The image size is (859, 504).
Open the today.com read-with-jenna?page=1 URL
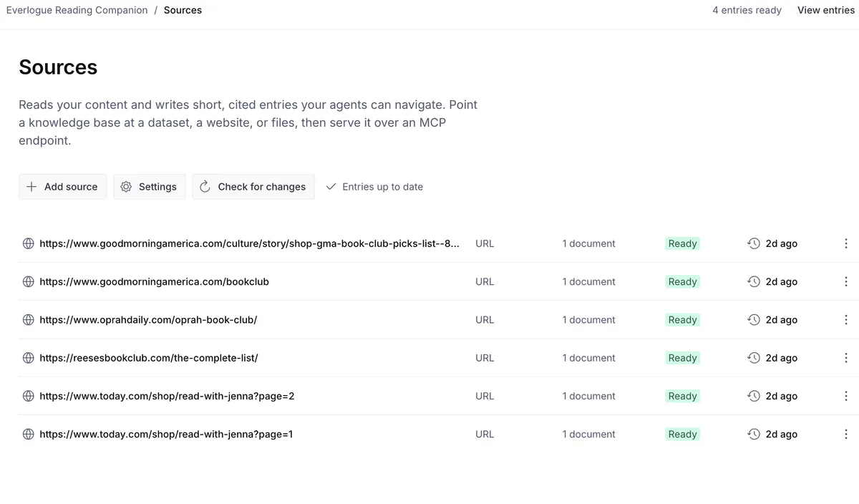(166, 434)
